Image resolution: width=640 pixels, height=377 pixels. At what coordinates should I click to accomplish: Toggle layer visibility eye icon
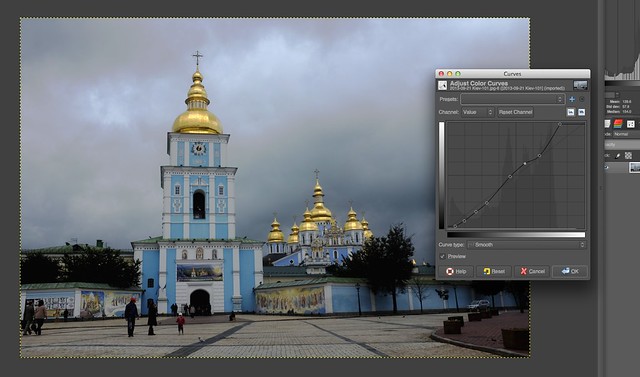607,167
